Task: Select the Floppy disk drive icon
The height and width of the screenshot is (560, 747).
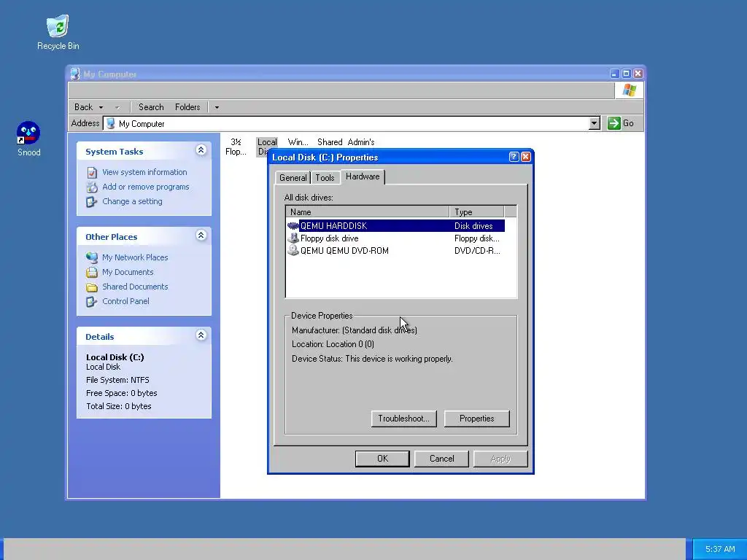Action: (x=293, y=238)
